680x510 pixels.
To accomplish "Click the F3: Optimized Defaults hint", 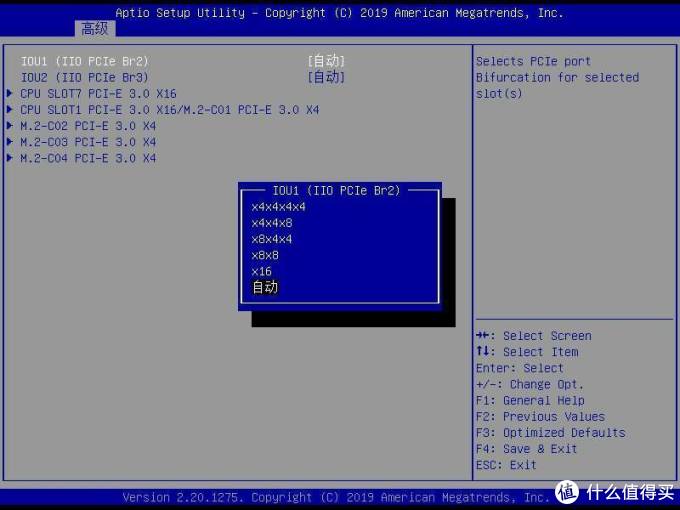I will point(550,433).
